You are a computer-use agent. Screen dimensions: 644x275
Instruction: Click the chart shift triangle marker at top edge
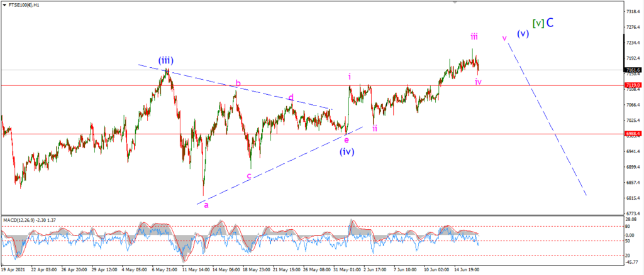(455, 3)
